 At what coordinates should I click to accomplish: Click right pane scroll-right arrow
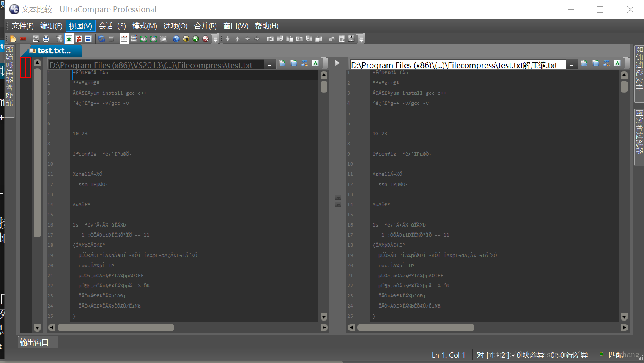click(x=624, y=328)
